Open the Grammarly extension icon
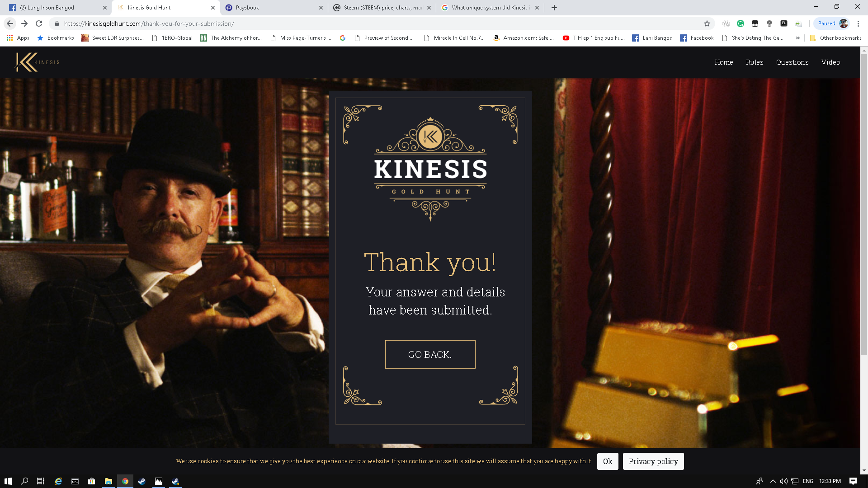868x488 pixels. (x=741, y=23)
